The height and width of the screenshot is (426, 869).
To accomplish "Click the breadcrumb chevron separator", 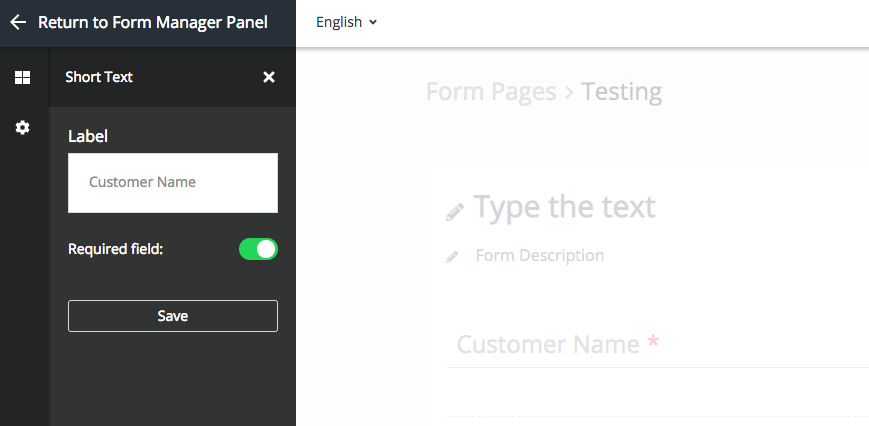I will [569, 93].
